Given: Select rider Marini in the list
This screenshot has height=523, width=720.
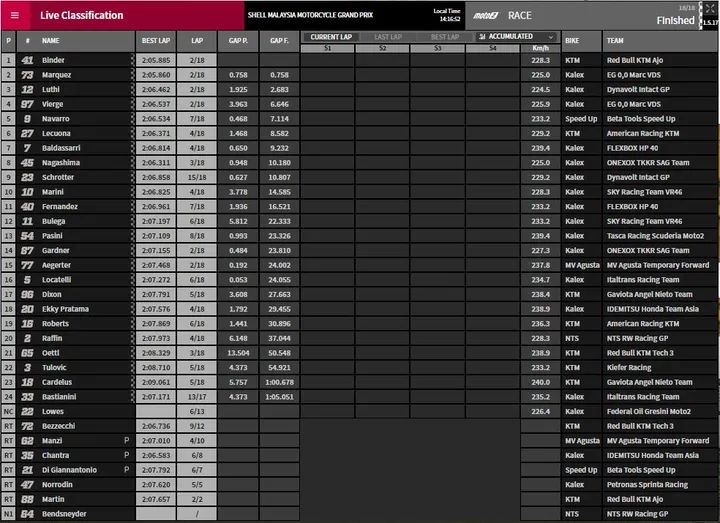Looking at the screenshot, I should [x=53, y=192].
